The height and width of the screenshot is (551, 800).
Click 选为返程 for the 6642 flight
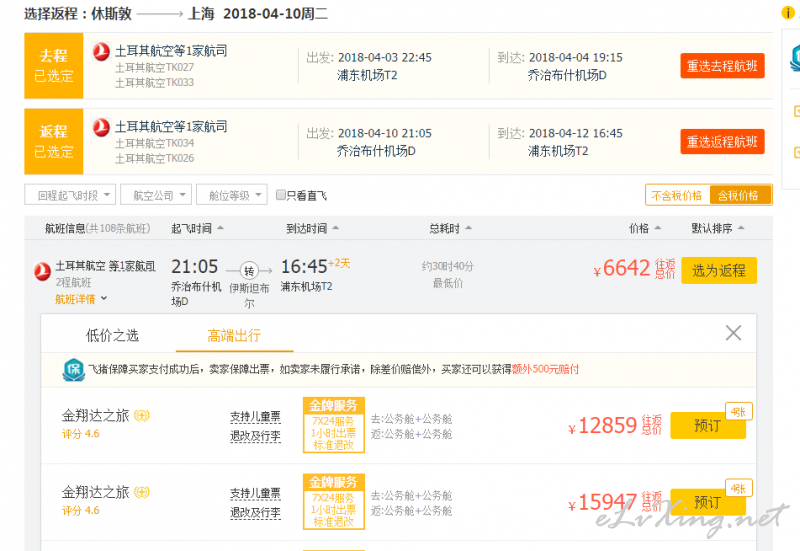point(719,270)
